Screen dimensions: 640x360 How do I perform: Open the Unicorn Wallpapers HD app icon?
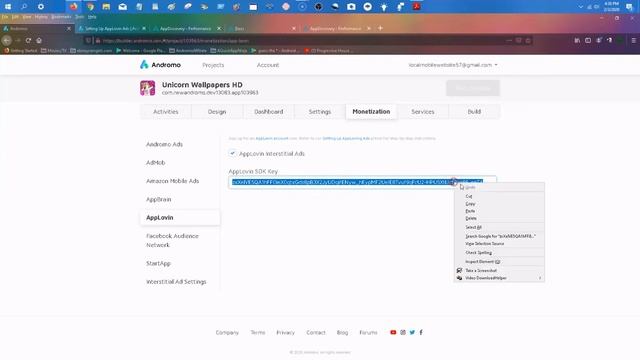[x=147, y=88]
